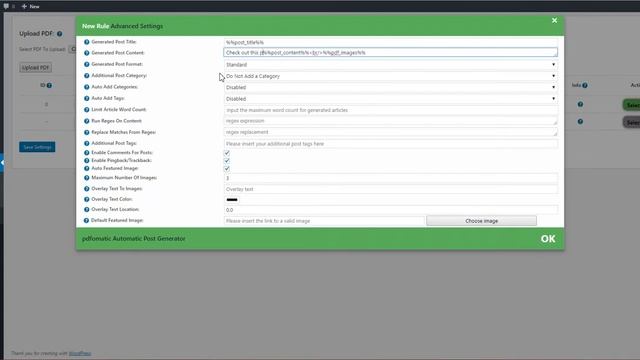The height and width of the screenshot is (360, 640).
Task: Click the blue collapse arrow on left edge
Action: [2, 163]
